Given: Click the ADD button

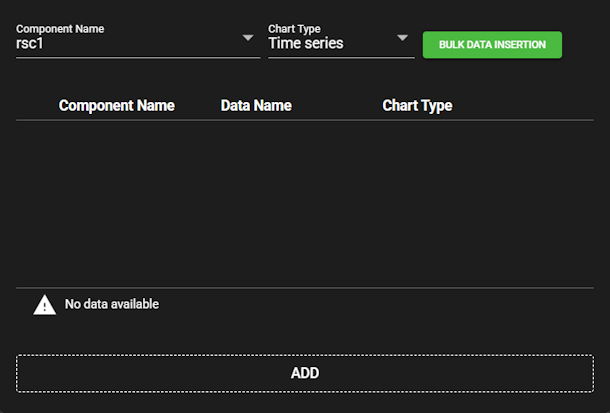Looking at the screenshot, I should pos(305,373).
